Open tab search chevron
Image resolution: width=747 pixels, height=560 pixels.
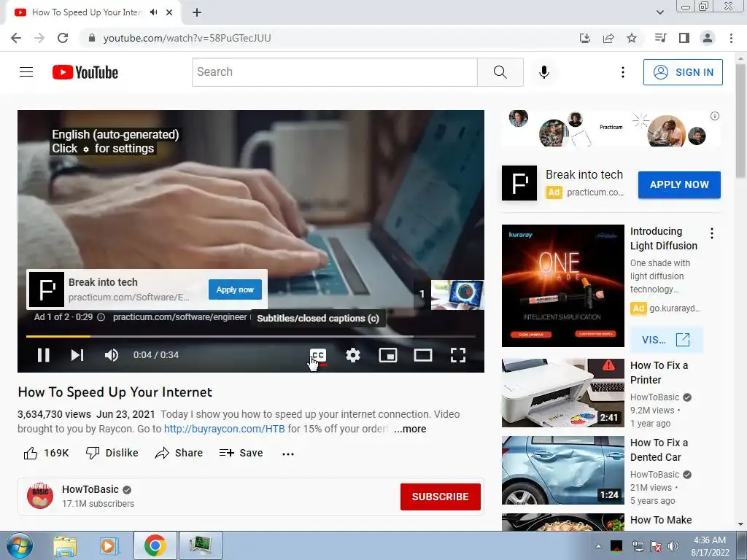point(659,12)
